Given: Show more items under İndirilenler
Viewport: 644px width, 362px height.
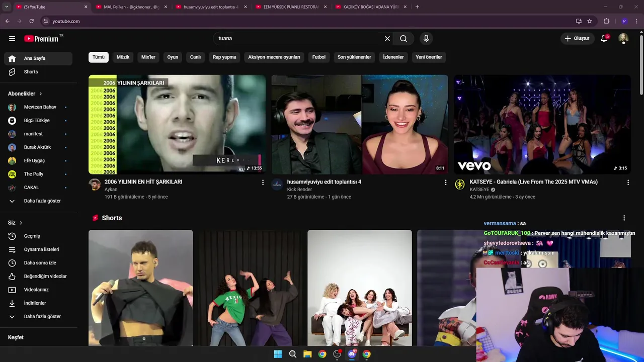Looking at the screenshot, I should tap(38, 317).
